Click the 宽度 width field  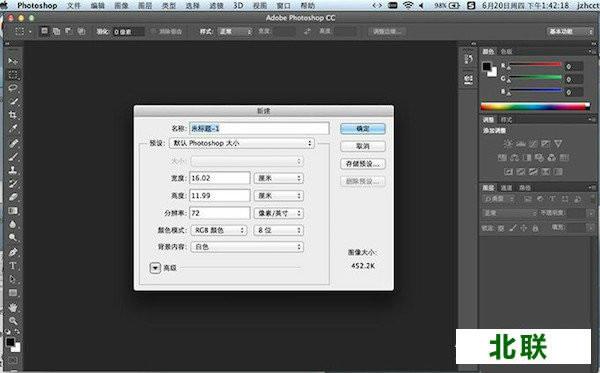(x=220, y=178)
